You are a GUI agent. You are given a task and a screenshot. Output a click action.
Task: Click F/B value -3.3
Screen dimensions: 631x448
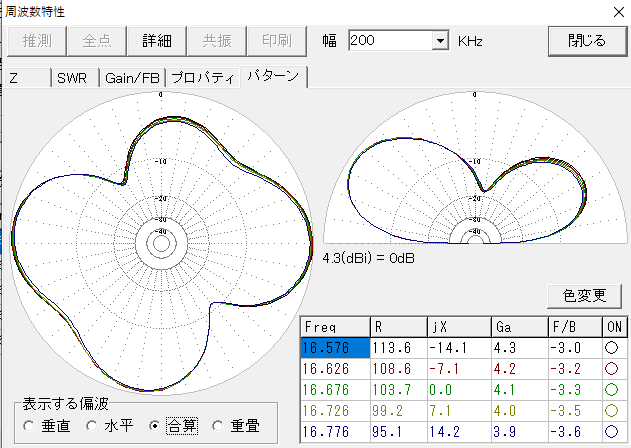click(x=575, y=390)
